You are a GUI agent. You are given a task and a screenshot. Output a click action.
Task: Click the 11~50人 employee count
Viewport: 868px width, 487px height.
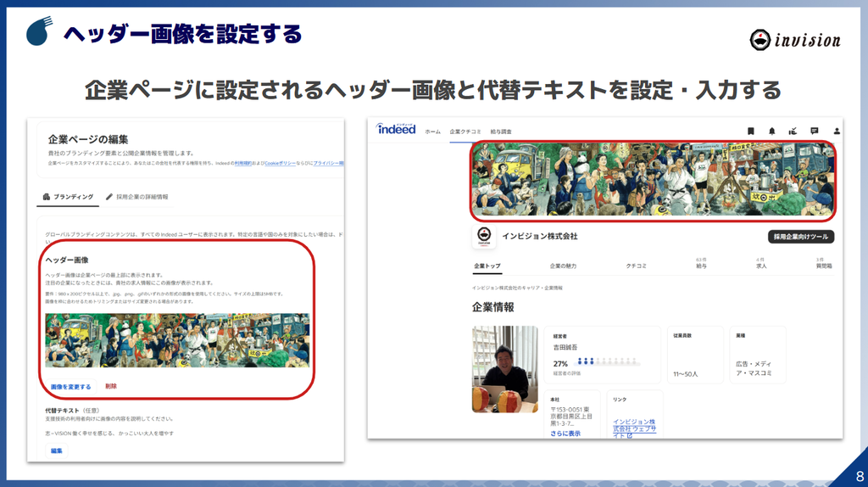[685, 374]
